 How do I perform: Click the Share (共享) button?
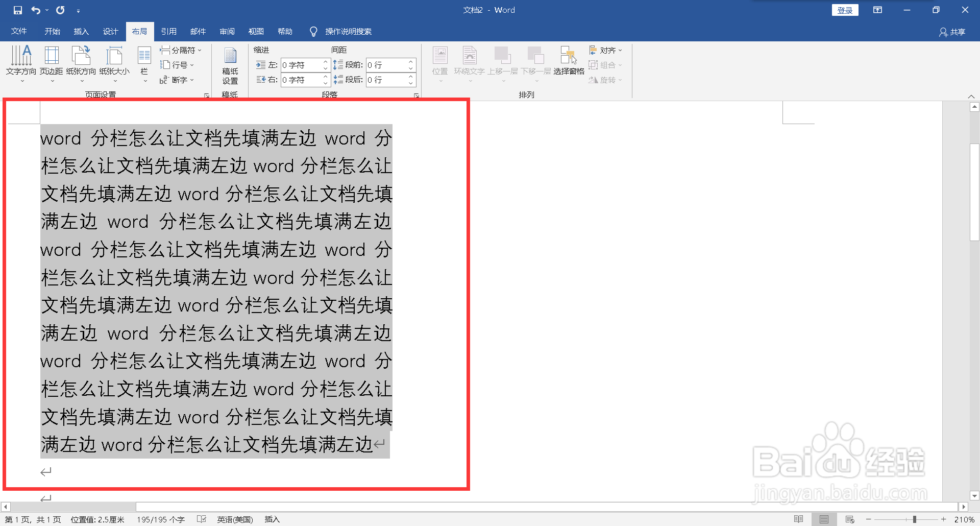[x=952, y=32]
